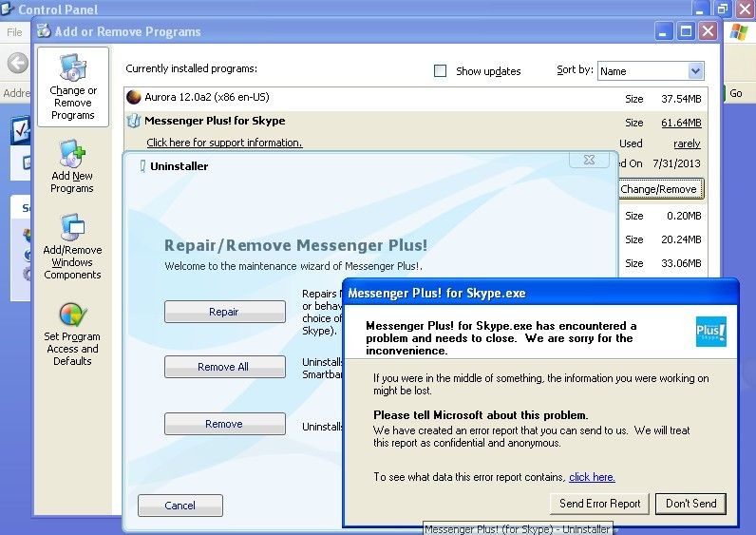
Task: Click the Messenger Plus! for Skype.exe title bar
Action: point(540,293)
